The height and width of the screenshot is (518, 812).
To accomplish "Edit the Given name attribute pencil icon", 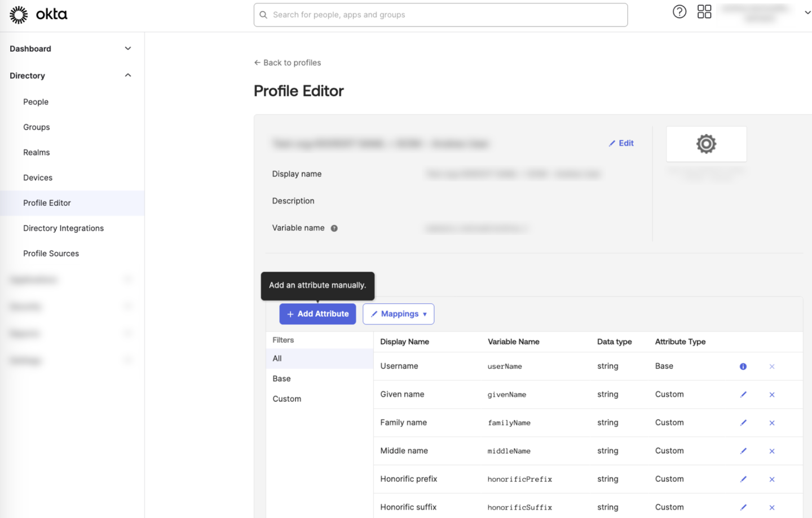I will [x=743, y=395].
